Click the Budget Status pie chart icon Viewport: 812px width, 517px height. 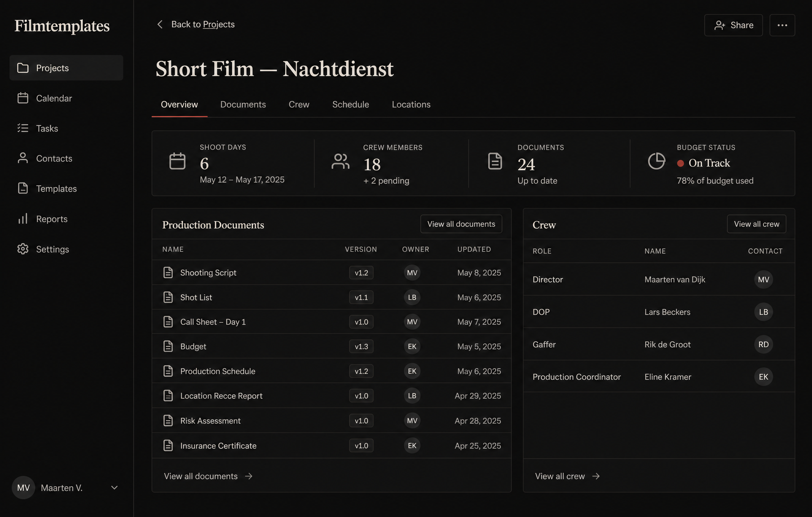[x=657, y=161]
